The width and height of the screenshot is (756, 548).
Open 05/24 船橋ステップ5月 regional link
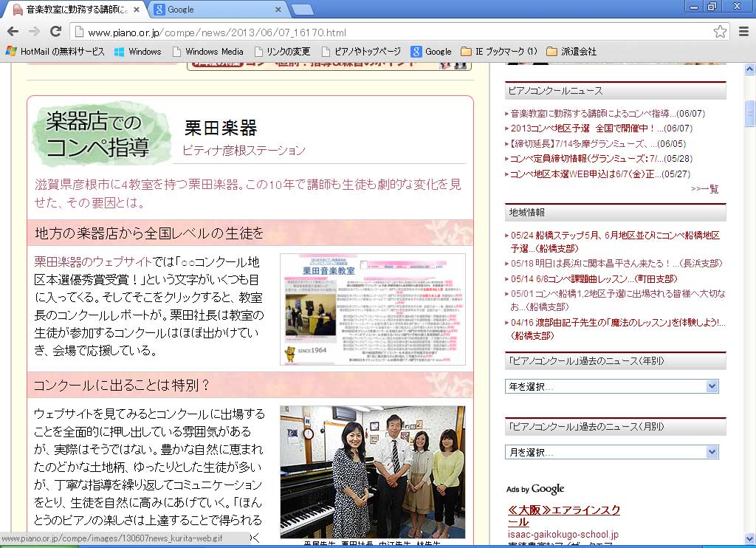click(x=615, y=242)
